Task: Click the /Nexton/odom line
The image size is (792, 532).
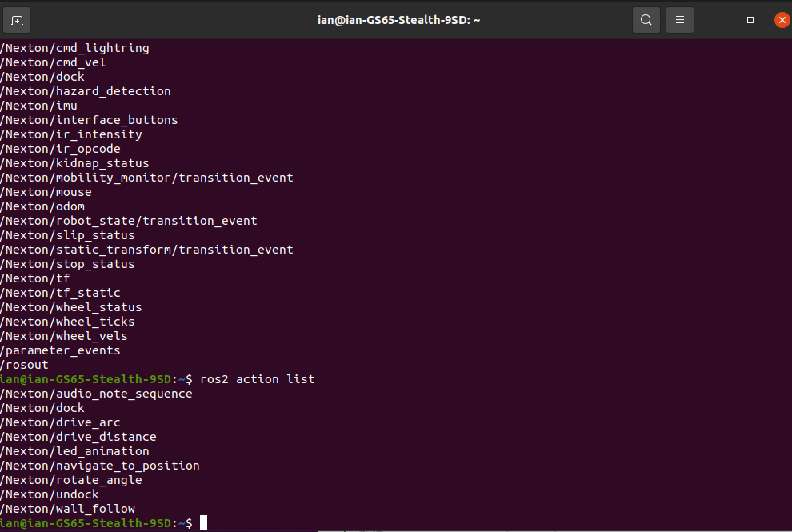Action: pyautogui.click(x=42, y=206)
